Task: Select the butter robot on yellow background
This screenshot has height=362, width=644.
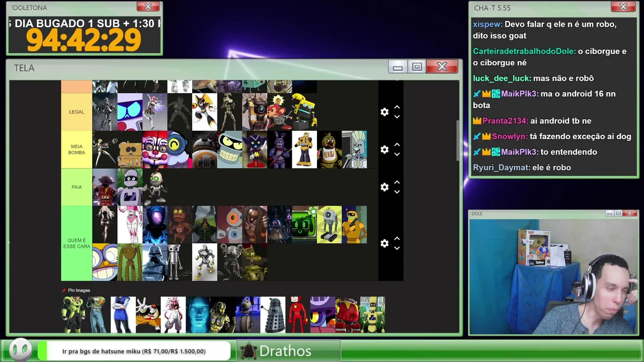Action: click(x=330, y=224)
